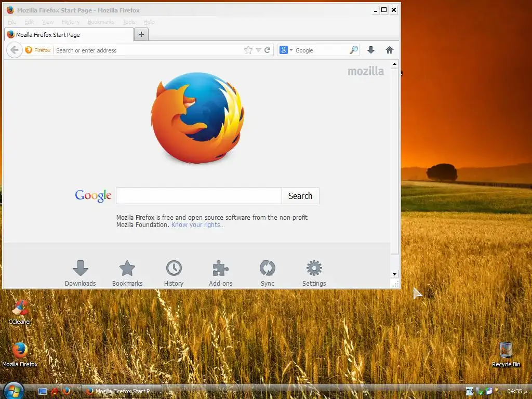Viewport: 532px width, 399px height.
Task: Open Downloads from the toolbar arrow icon
Action: coord(371,50)
